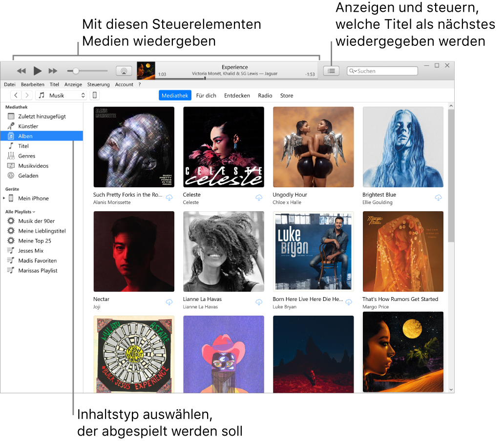Select Künstler in the sidebar
504x441 pixels.
[x=42, y=126]
